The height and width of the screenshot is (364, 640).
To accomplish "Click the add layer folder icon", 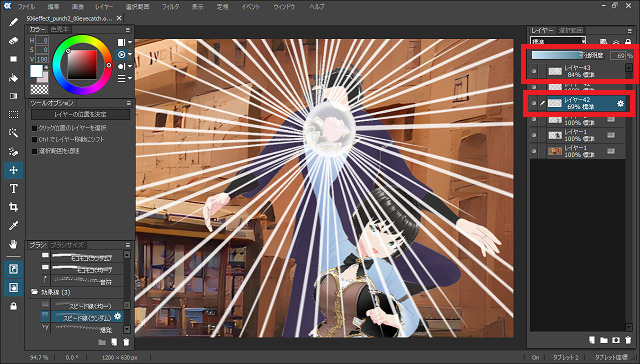I will [604, 340].
